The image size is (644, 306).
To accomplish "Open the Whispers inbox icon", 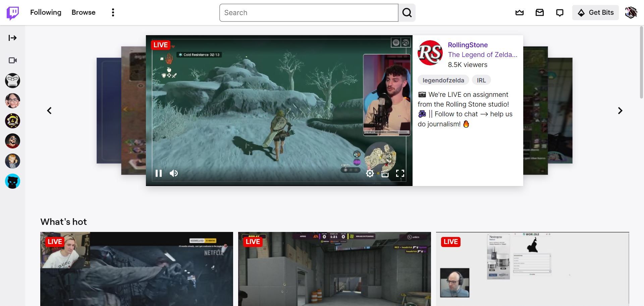I will [539, 12].
